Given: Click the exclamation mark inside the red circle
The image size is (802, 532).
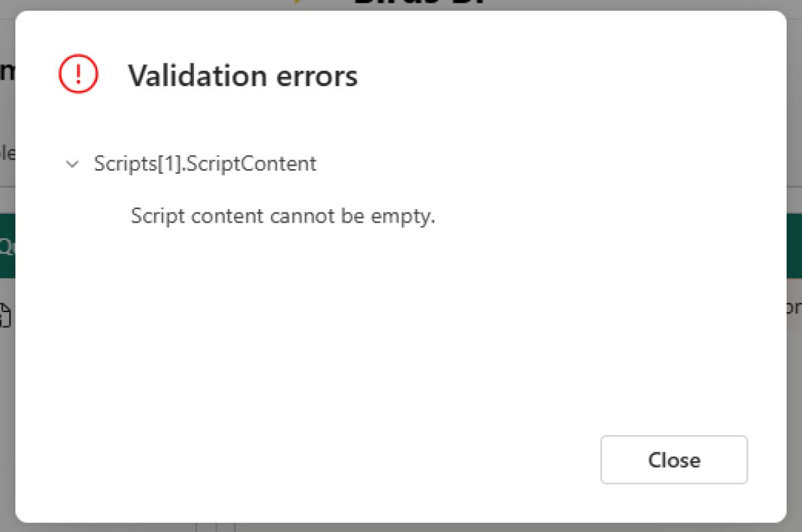Looking at the screenshot, I should pyautogui.click(x=78, y=74).
